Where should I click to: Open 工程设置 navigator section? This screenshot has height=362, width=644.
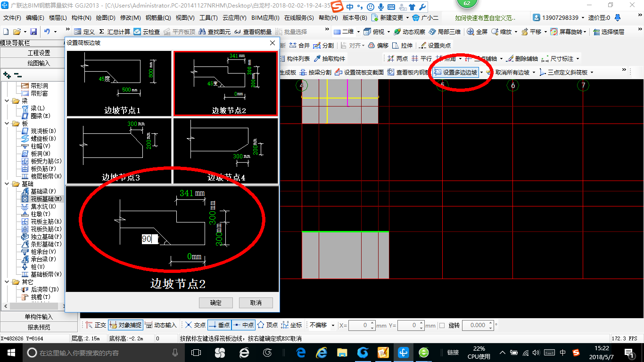39,53
